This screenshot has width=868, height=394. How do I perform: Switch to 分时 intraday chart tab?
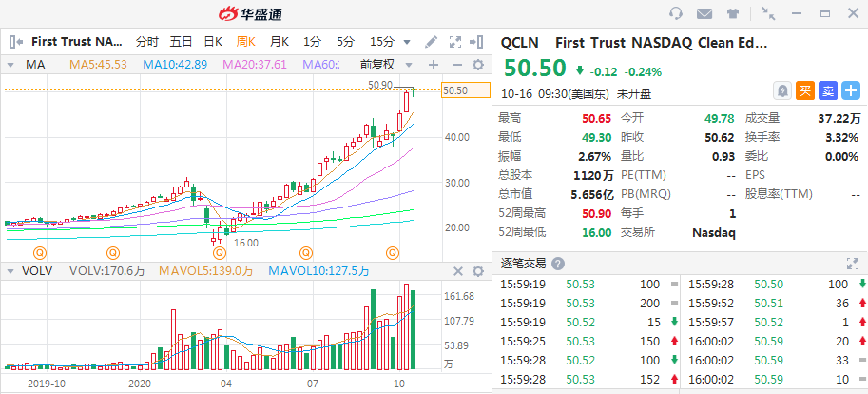click(147, 42)
